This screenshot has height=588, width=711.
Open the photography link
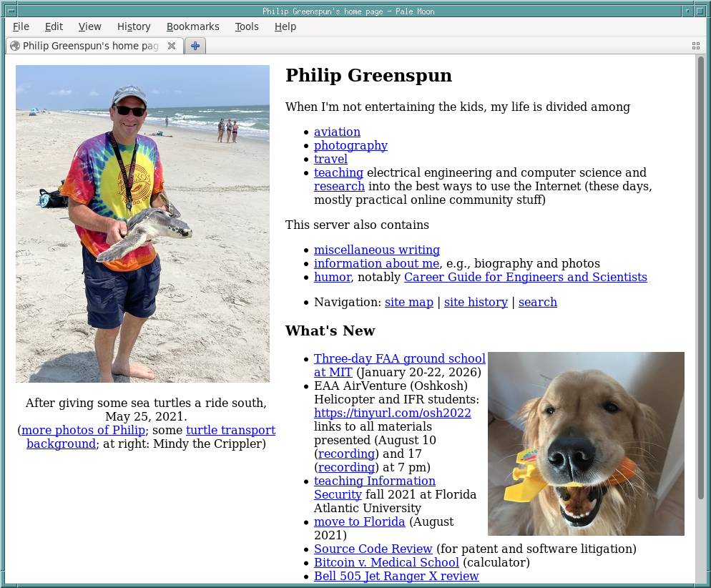(x=350, y=145)
